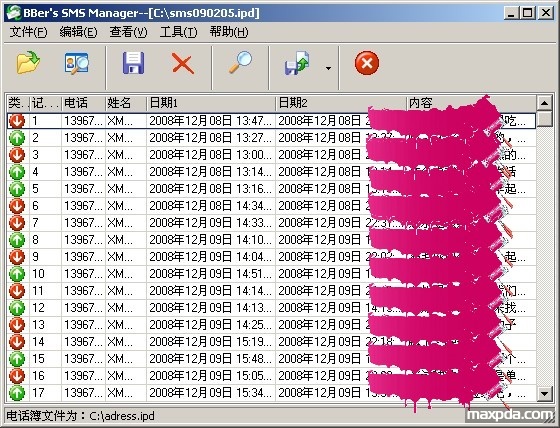Click the red incoming icon of row 14
This screenshot has height=428, width=560.
16,342
